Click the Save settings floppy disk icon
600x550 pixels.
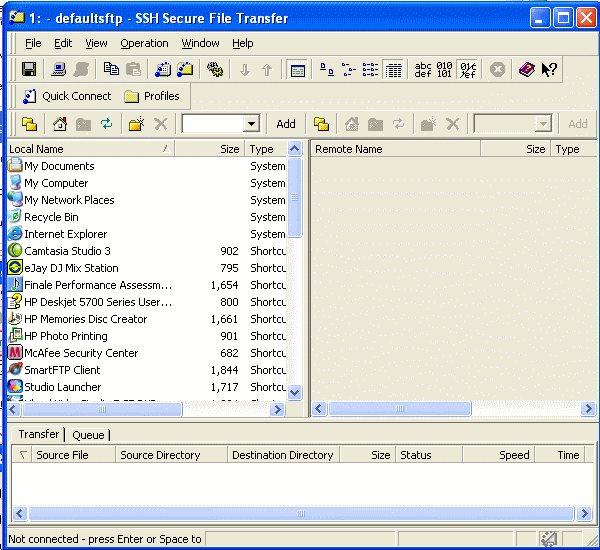tap(29, 69)
